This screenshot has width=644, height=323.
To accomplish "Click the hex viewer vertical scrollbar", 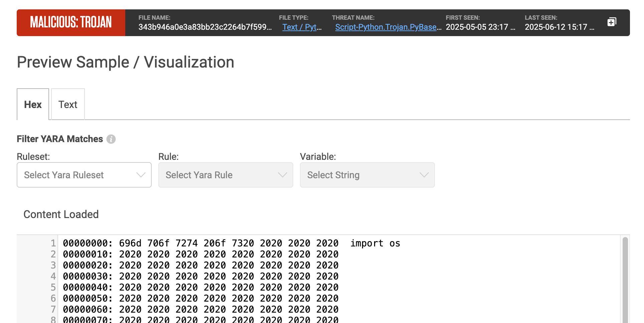I will click(625, 280).
